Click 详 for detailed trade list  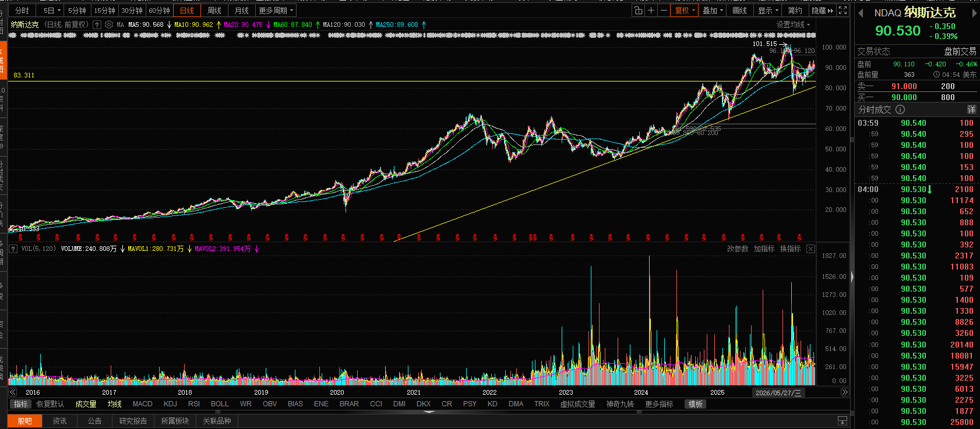point(971,109)
